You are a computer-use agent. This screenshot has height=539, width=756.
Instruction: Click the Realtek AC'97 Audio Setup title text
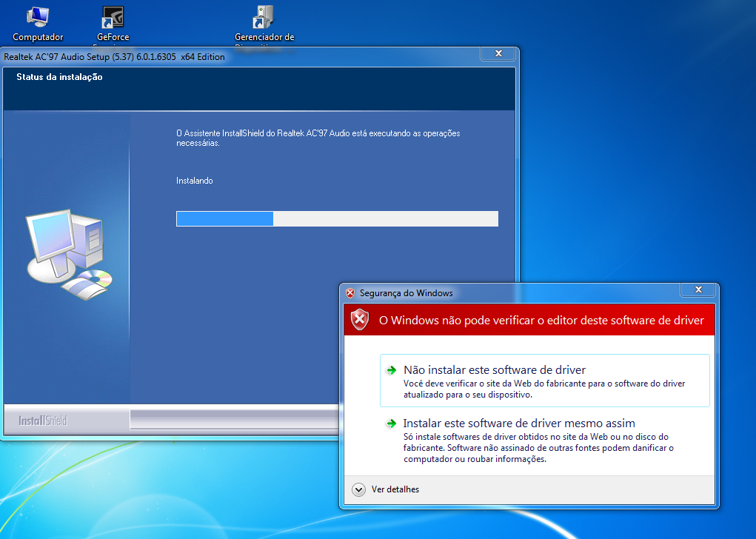(114, 57)
